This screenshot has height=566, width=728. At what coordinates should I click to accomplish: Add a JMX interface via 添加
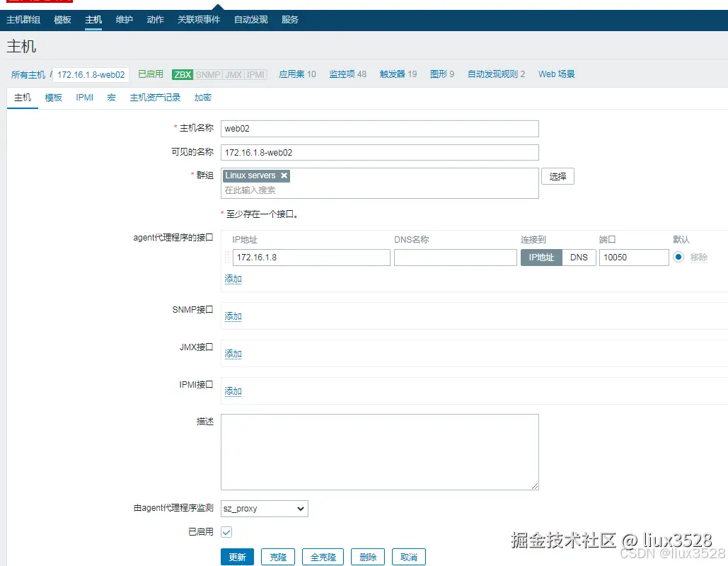[x=233, y=354]
